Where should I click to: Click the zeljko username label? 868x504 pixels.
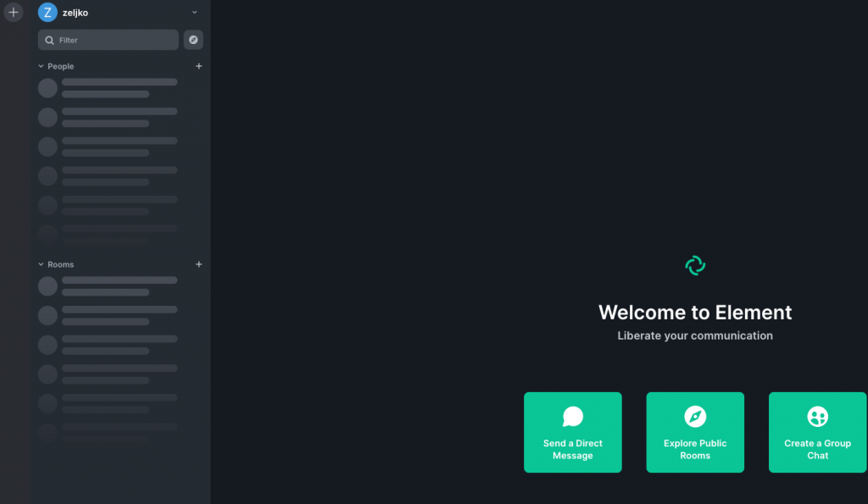pos(75,13)
